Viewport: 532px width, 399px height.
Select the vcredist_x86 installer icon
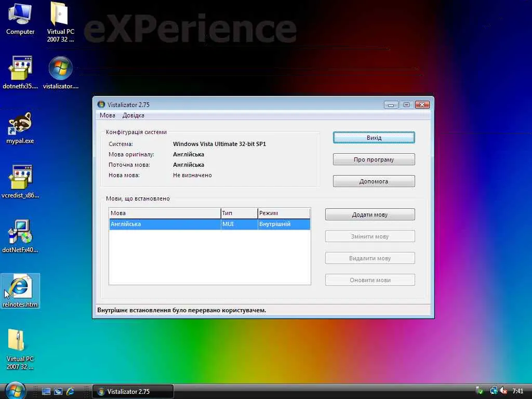20,182
